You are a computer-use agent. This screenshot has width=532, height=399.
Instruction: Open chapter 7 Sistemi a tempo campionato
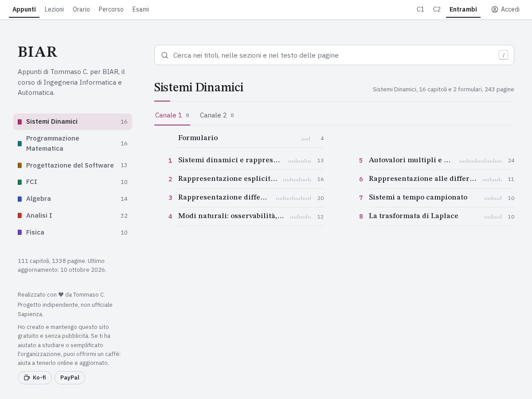(x=437, y=198)
